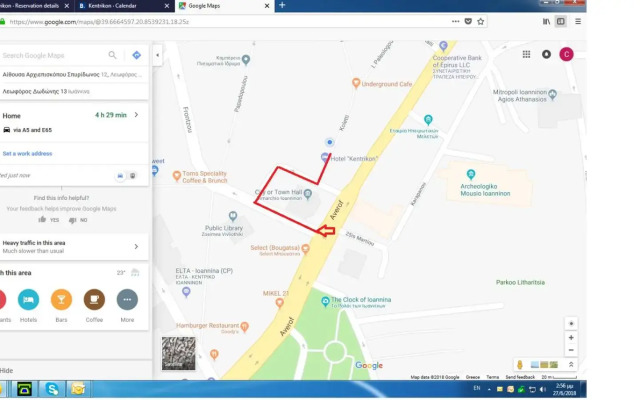Screen dimensions: 640x400
Task: Open the Google apps grid icon
Action: [527, 54]
